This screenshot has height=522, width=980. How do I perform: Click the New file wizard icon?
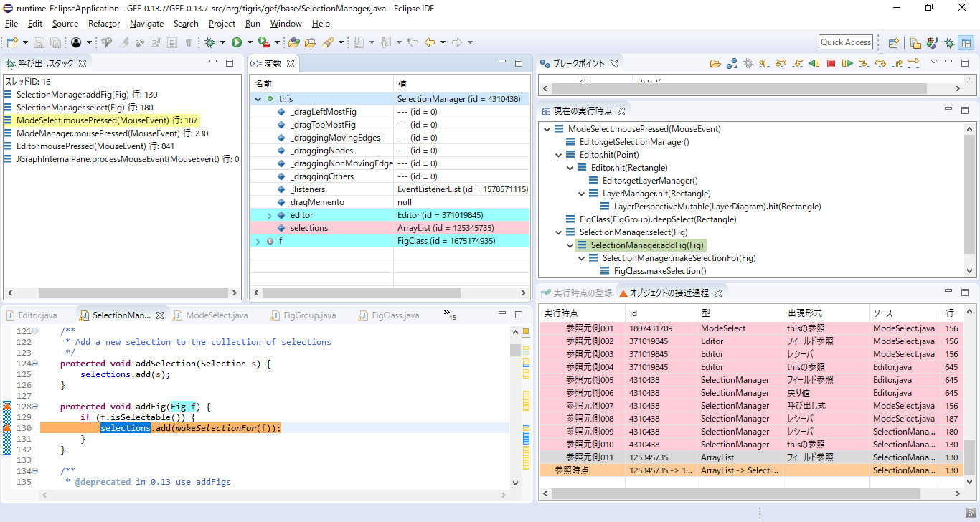click(x=11, y=42)
